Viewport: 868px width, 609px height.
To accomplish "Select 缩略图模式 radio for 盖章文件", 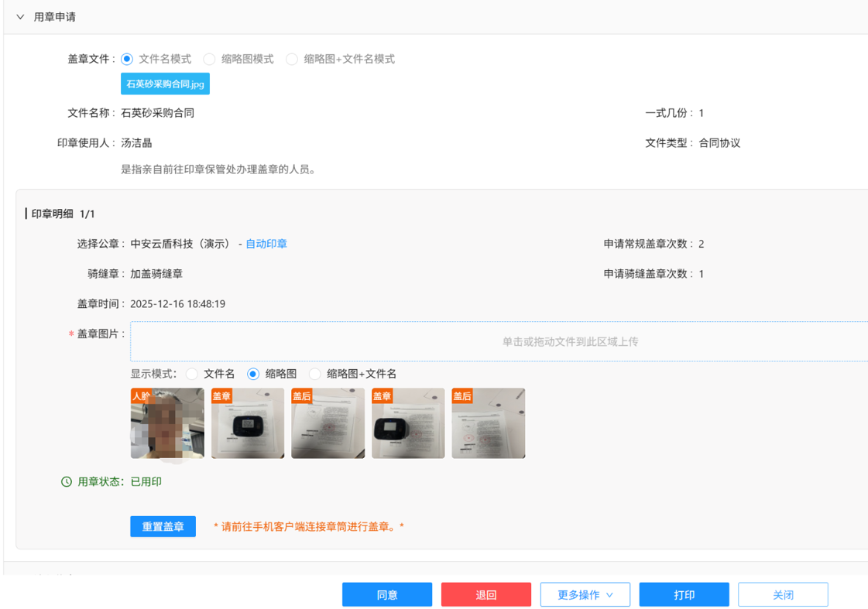I will pos(209,59).
